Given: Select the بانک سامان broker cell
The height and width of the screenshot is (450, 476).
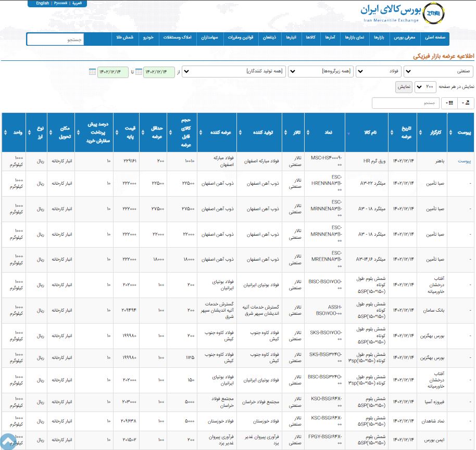Looking at the screenshot, I should pos(432,311).
